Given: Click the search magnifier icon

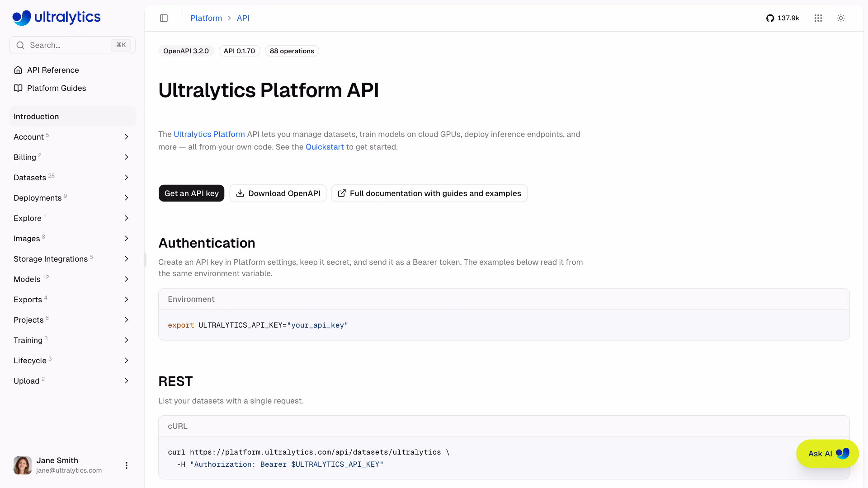Looking at the screenshot, I should (x=20, y=45).
